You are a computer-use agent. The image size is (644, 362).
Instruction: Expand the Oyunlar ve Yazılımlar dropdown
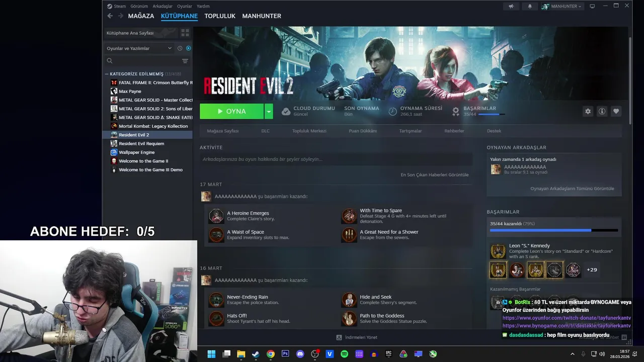coord(139,48)
